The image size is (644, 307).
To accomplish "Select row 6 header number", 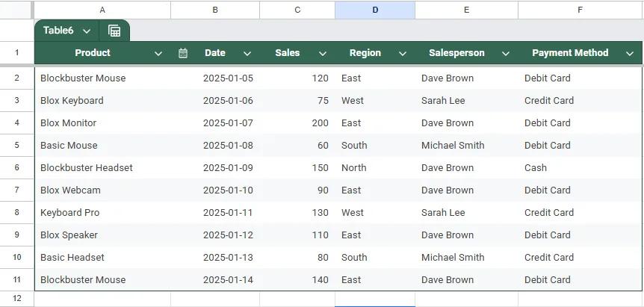I will tap(17, 167).
